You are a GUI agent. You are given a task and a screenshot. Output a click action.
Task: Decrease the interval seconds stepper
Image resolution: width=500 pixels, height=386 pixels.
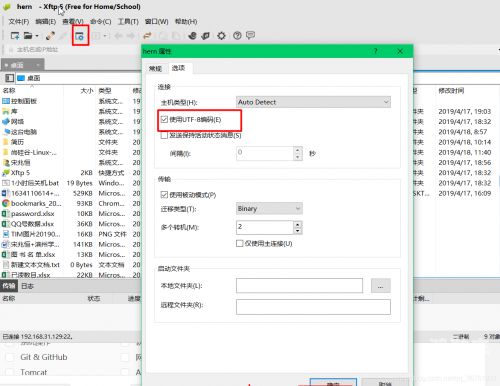(x=298, y=157)
